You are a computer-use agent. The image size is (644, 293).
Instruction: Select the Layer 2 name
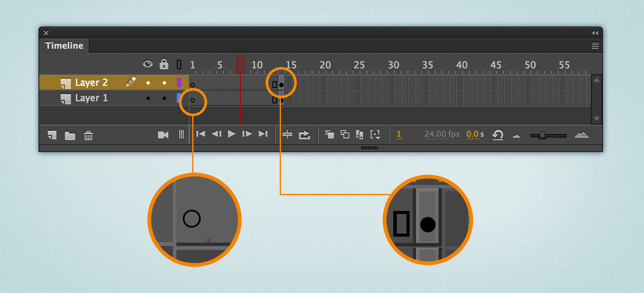(x=91, y=82)
